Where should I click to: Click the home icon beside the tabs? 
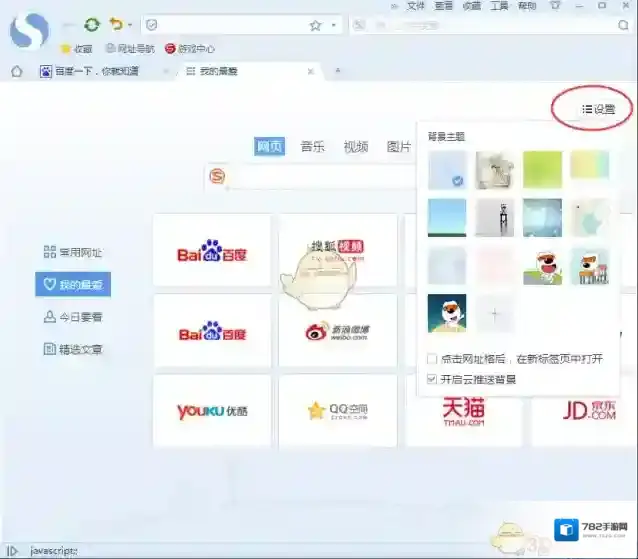coord(16,71)
